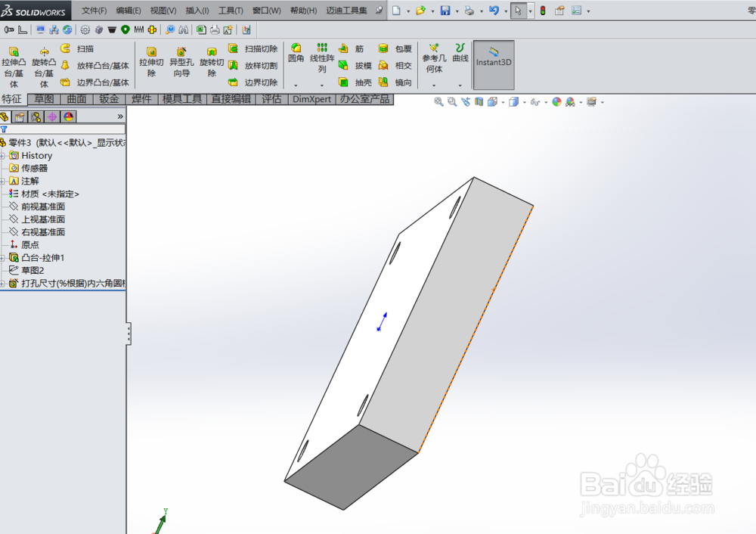Select the 拉伸凸台/基体 feature tool
The image size is (756, 534).
14,63
